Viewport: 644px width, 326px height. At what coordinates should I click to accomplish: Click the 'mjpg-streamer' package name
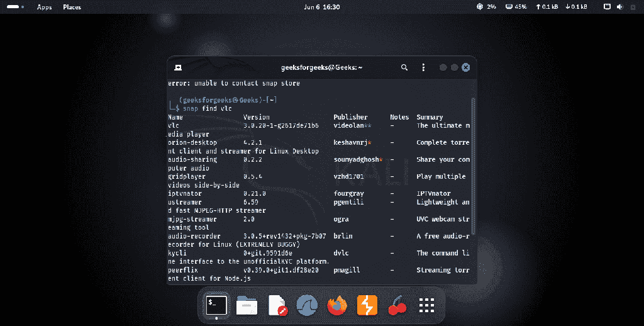coord(192,219)
